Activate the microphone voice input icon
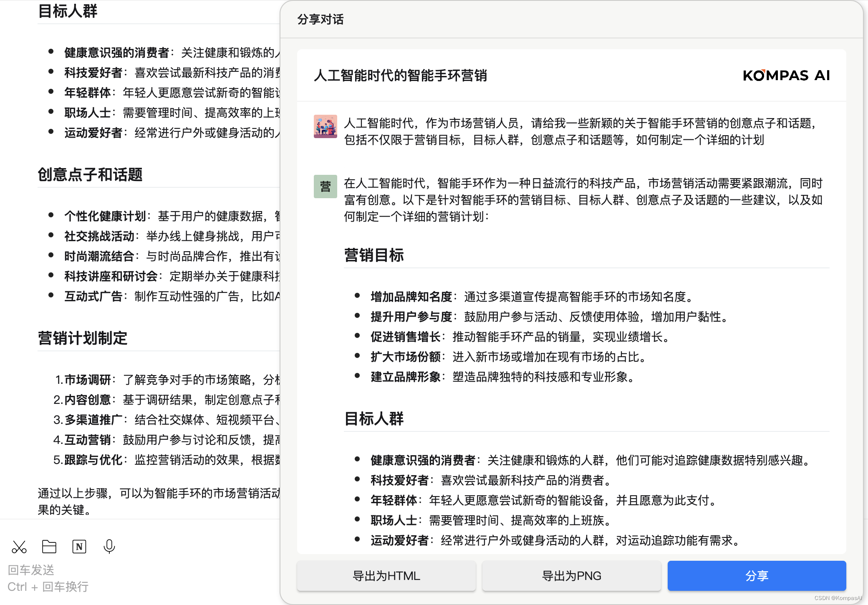The height and width of the screenshot is (605, 868). tap(109, 547)
